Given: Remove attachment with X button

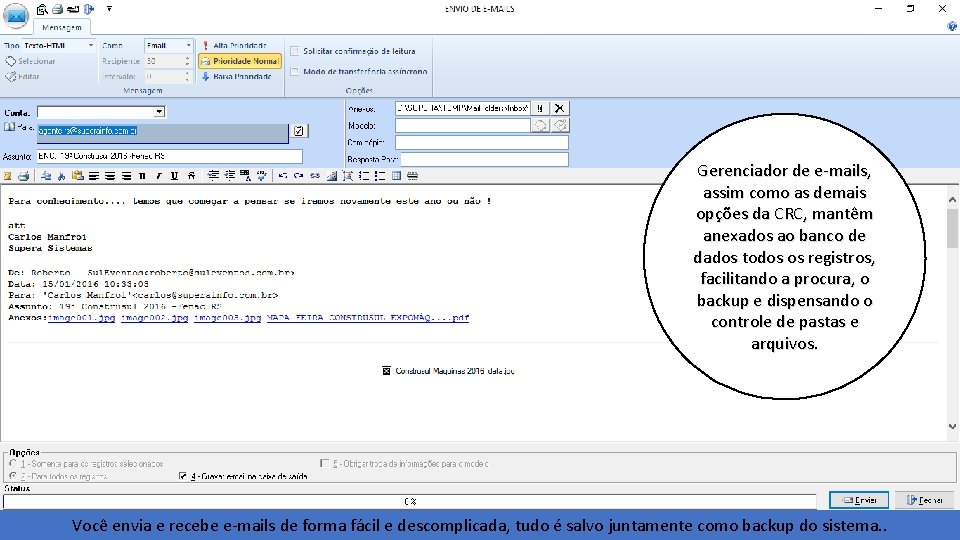Looking at the screenshot, I should click(559, 108).
